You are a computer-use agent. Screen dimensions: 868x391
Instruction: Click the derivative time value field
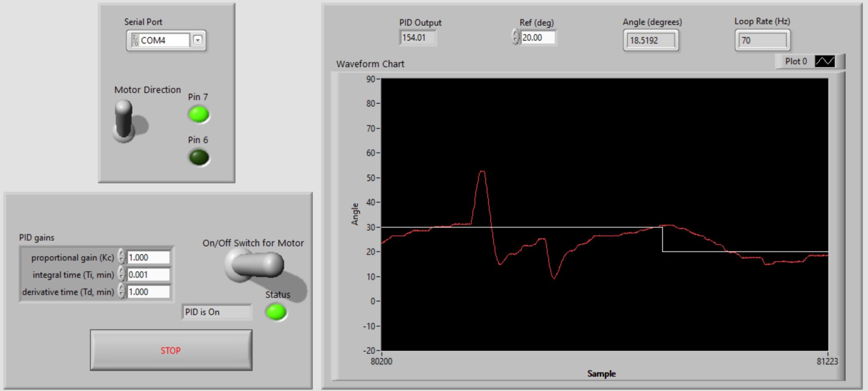tap(148, 292)
